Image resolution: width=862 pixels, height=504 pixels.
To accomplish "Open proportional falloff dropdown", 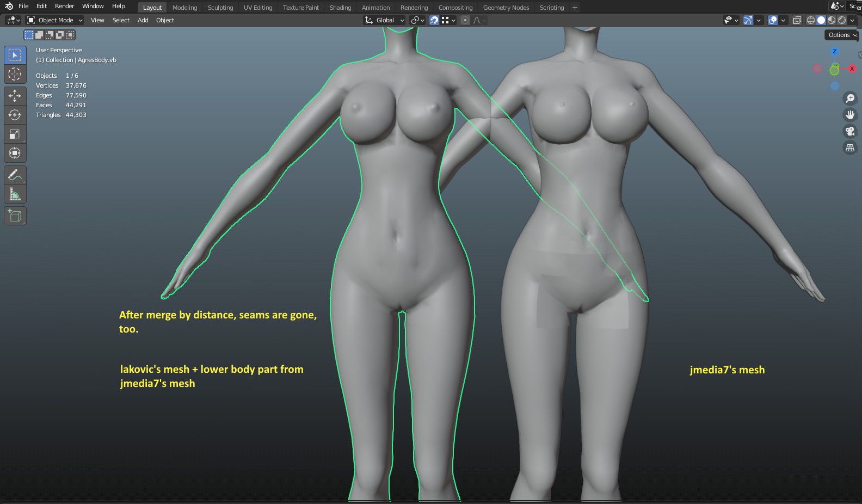I will tap(479, 20).
